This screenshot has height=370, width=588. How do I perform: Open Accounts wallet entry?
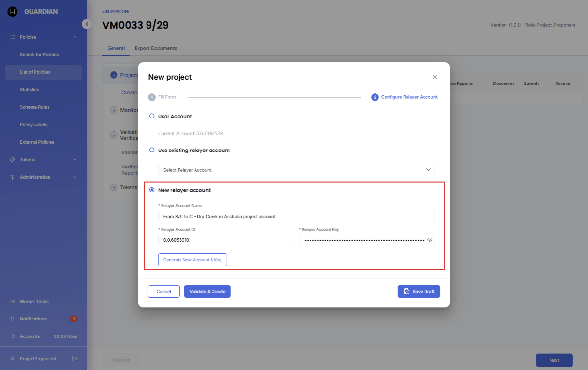(x=30, y=336)
